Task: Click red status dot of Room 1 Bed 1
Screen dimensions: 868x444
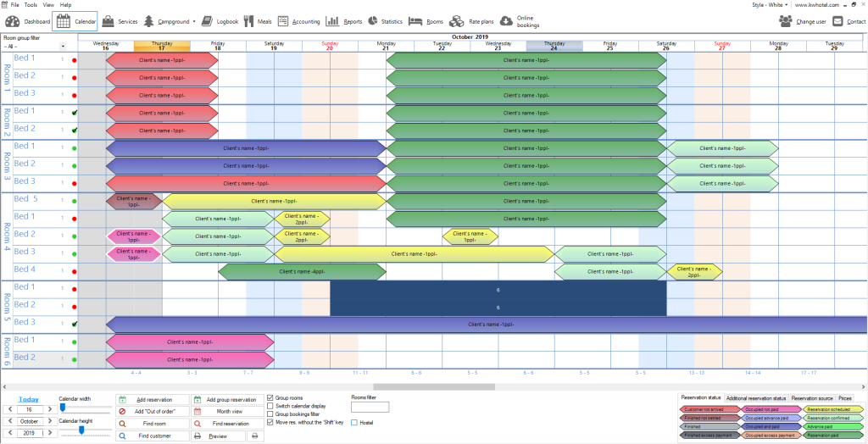Action: (75, 60)
